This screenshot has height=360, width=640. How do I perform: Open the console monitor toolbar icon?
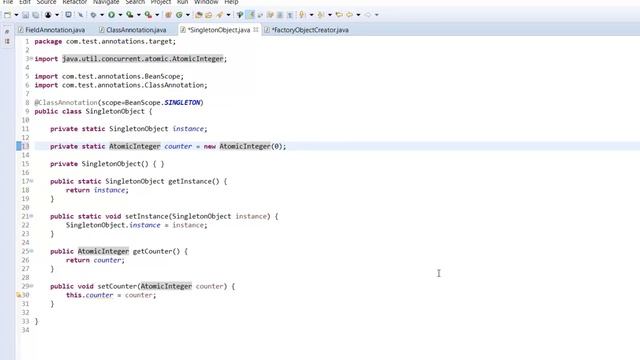(x=68, y=15)
